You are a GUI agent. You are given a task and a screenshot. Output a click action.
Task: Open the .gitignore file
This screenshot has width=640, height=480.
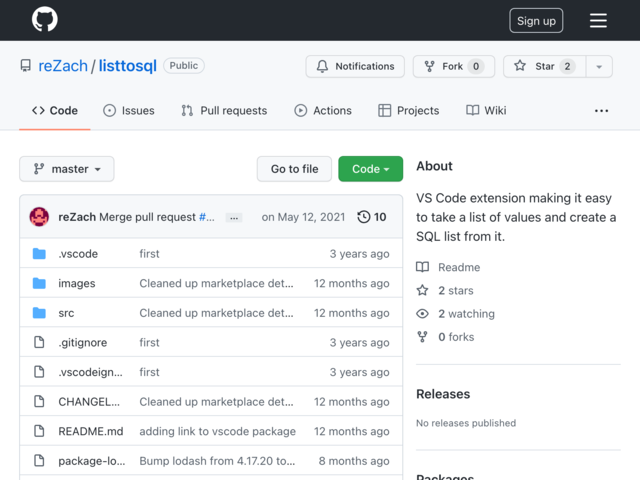pos(82,343)
